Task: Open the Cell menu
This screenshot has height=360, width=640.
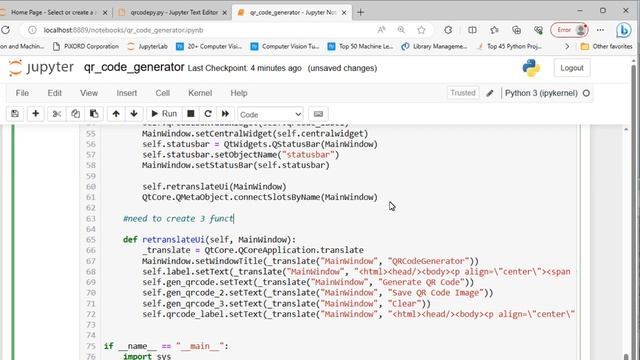Action: click(162, 93)
